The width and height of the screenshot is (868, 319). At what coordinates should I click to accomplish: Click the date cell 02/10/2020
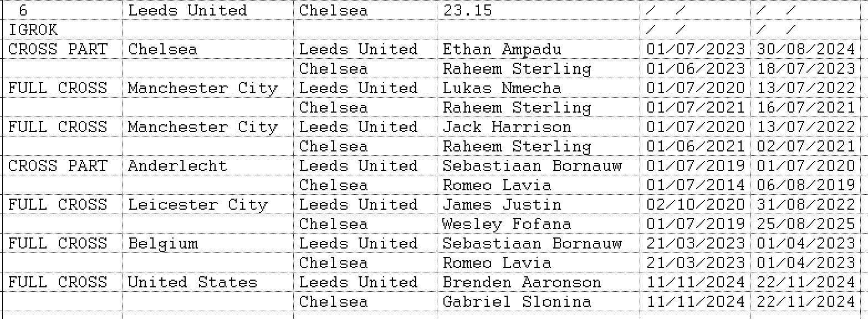(x=696, y=205)
